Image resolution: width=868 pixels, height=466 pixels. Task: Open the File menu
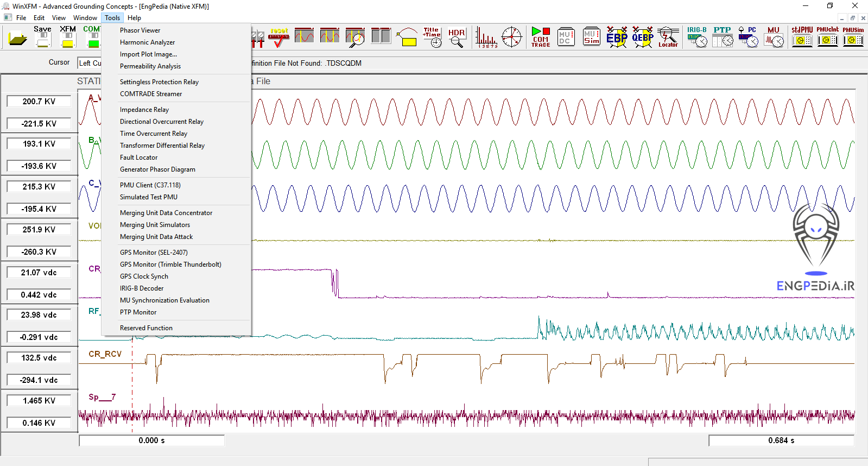point(21,18)
